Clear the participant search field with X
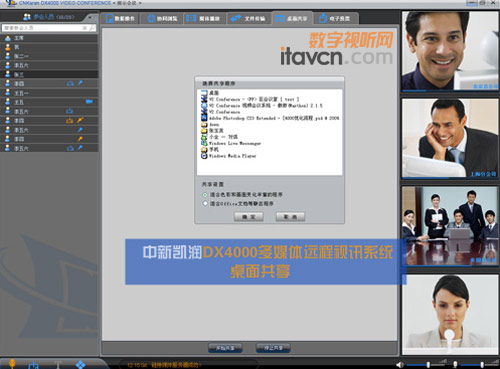The width and height of the screenshot is (500, 369). pyautogui.click(x=85, y=28)
